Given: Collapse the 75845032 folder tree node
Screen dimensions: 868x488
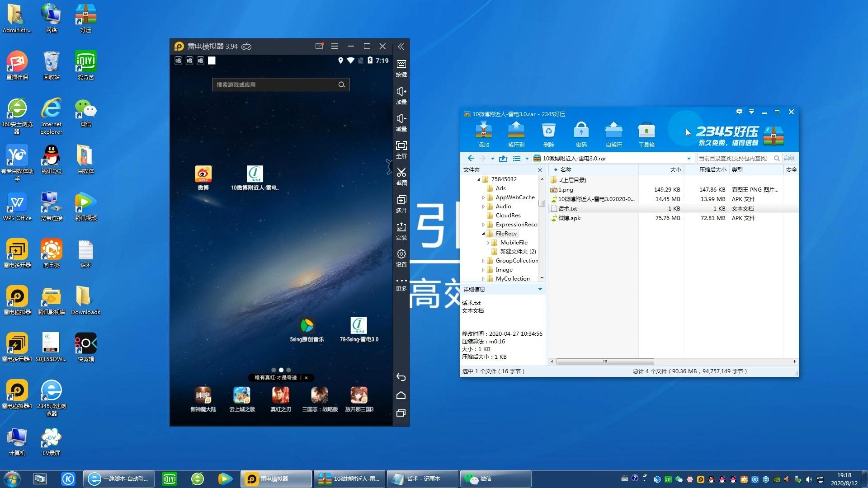Looking at the screenshot, I should click(x=479, y=179).
